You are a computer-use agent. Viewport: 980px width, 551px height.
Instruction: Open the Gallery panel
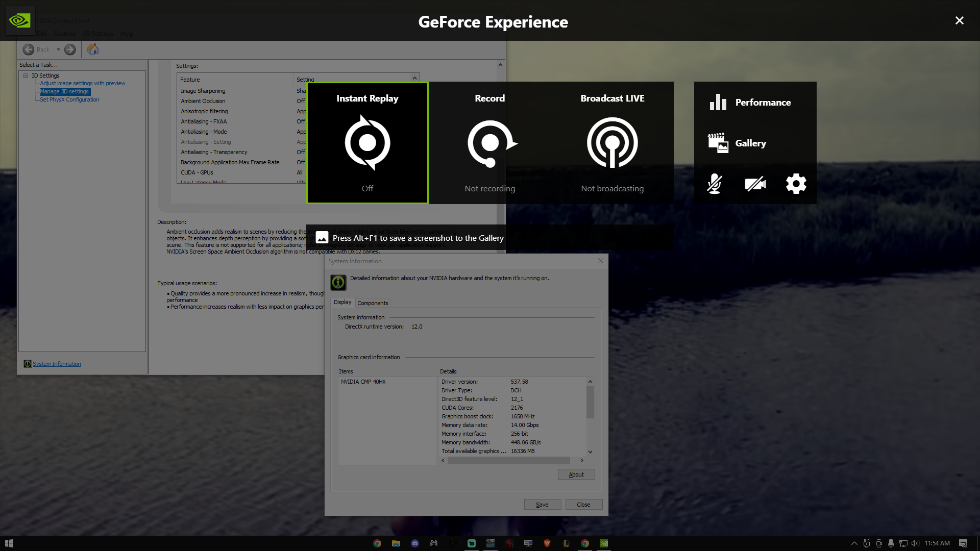[750, 143]
